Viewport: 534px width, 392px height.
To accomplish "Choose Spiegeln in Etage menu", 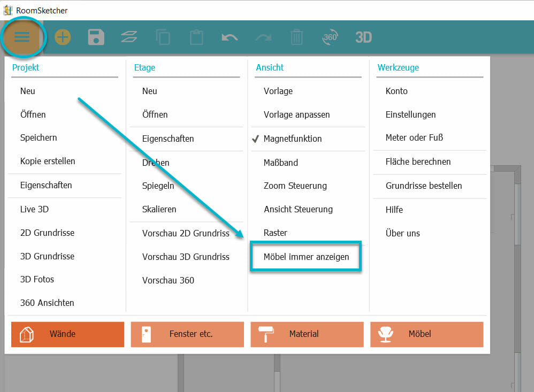I will click(158, 186).
